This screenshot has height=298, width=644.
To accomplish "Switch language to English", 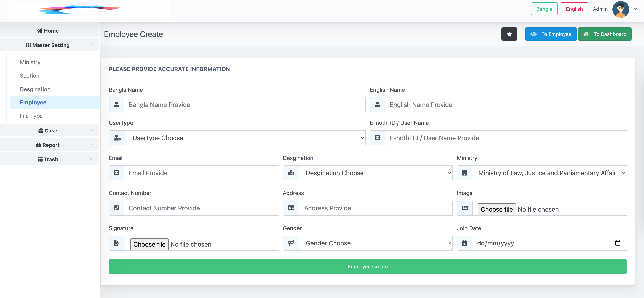I will point(574,9).
